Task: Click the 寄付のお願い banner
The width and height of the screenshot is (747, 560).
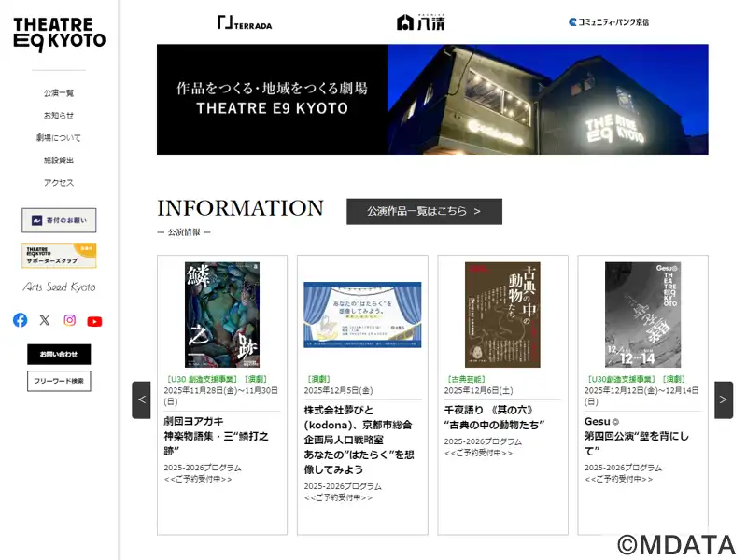Action: [59, 220]
